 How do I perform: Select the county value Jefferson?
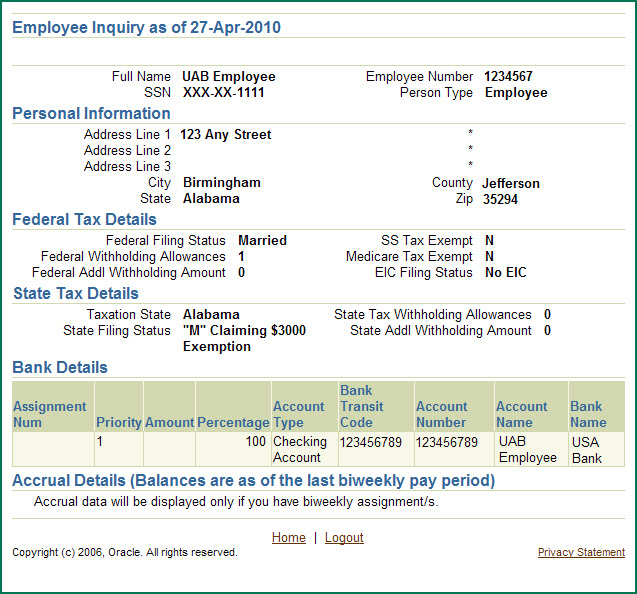511,183
